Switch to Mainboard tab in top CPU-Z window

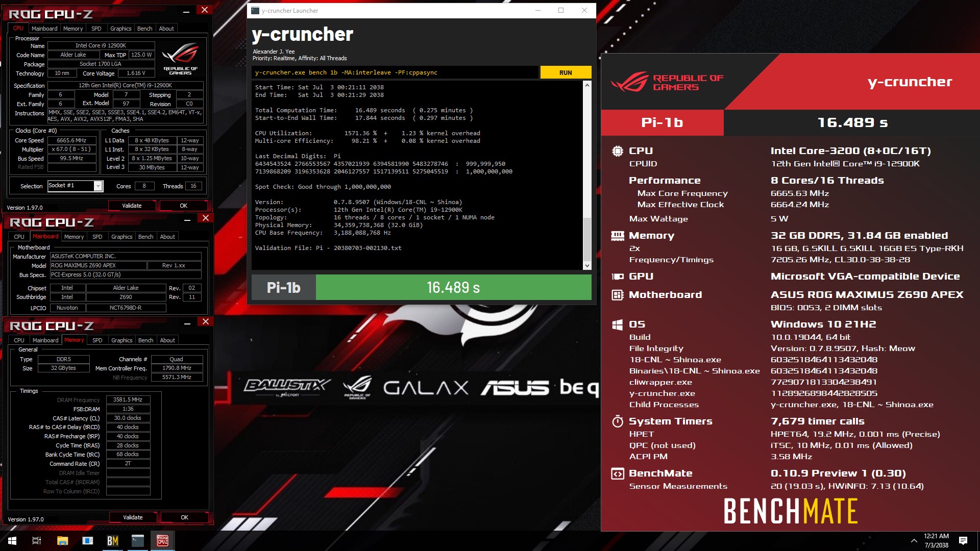point(44,29)
